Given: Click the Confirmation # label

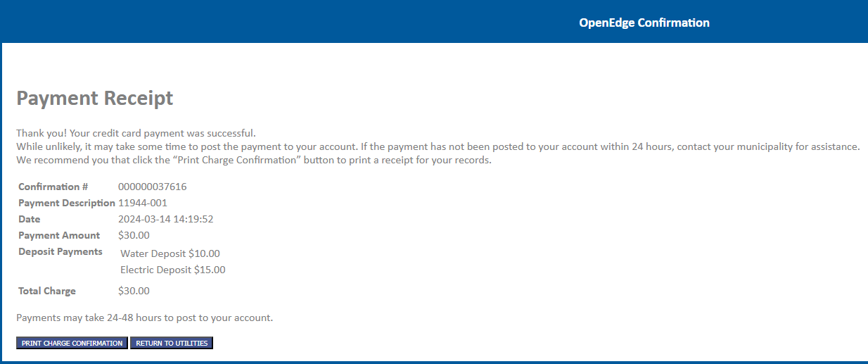Looking at the screenshot, I should (x=53, y=187).
